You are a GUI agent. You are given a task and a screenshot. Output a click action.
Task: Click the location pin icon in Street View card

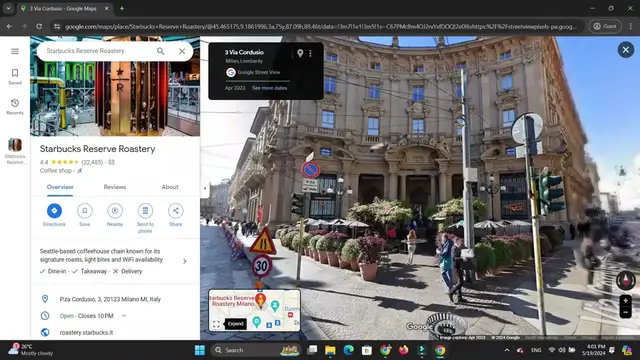tap(300, 53)
